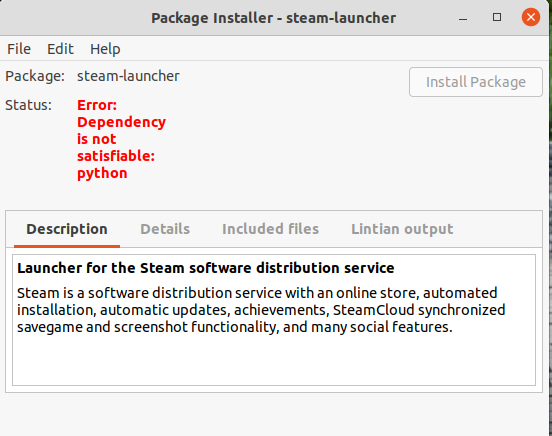Show the Lintian output tab
The image size is (552, 436).
click(x=402, y=229)
